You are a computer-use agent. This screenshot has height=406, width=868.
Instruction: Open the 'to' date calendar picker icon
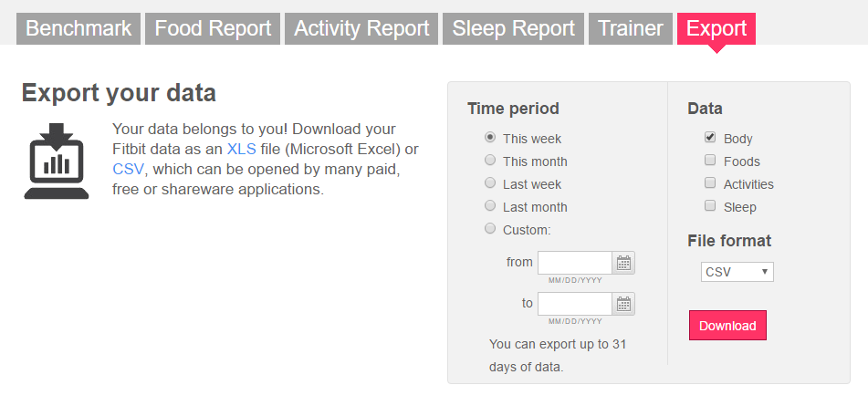click(624, 304)
